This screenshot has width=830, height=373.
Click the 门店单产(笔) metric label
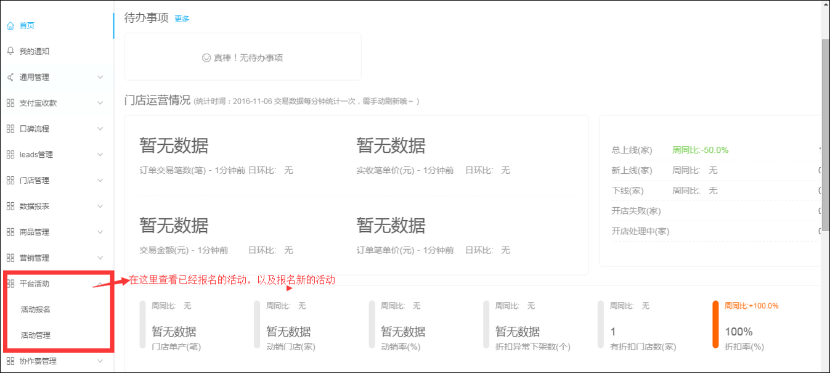[176, 348]
